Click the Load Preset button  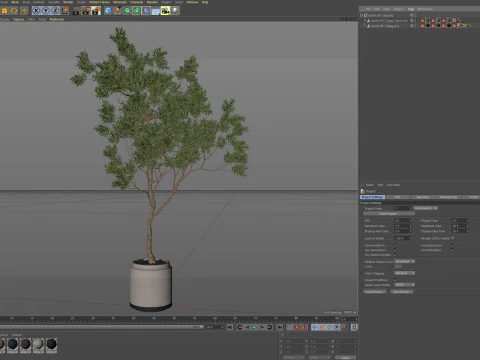375,292
